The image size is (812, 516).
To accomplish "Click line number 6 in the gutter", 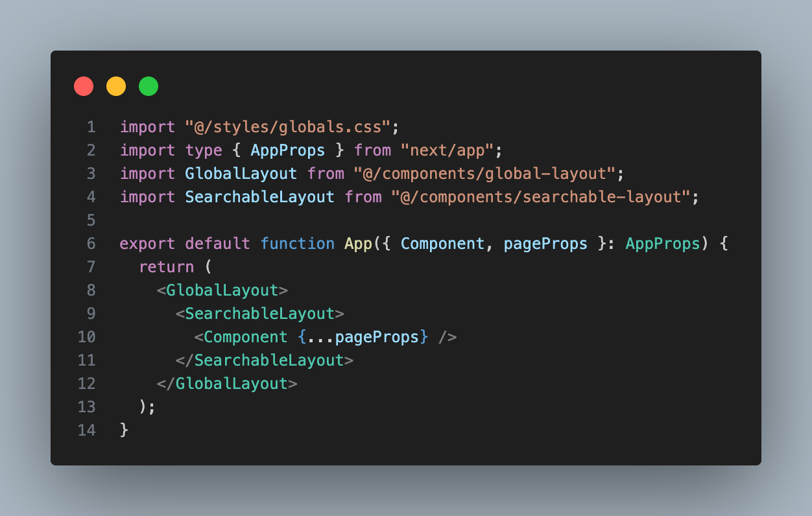I will point(91,243).
